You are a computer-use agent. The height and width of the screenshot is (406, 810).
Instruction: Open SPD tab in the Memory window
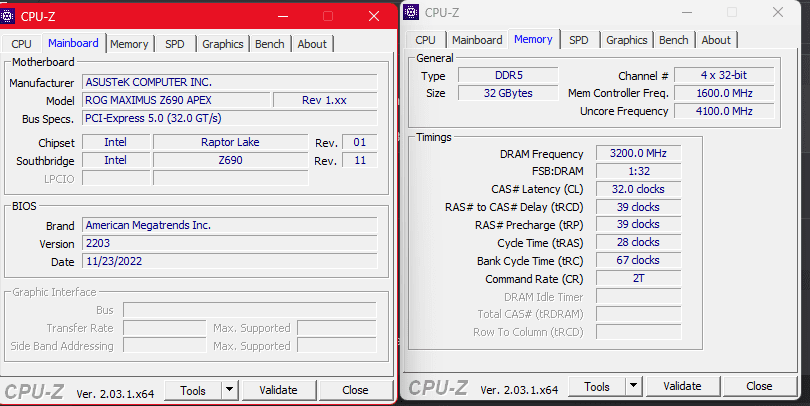[579, 40]
